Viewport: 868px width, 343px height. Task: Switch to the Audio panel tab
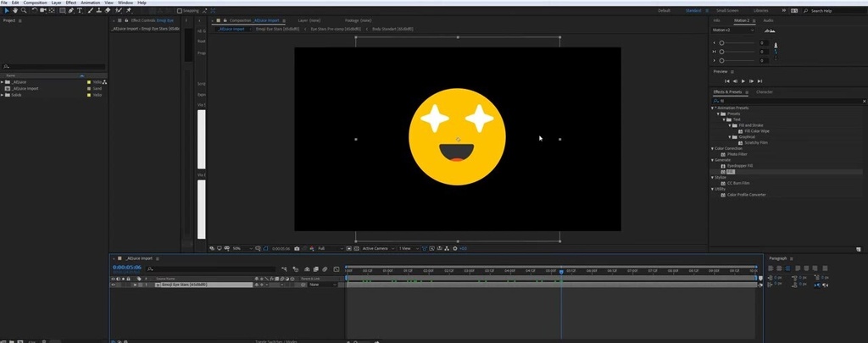pos(768,20)
